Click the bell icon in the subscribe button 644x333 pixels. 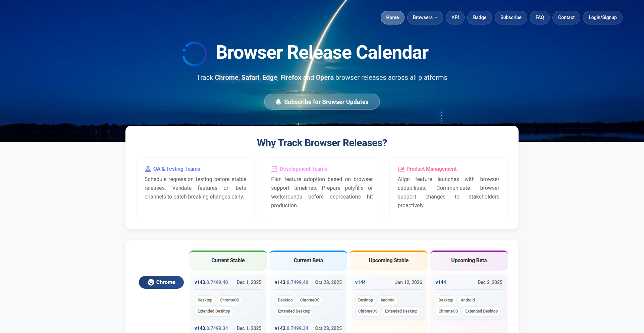coord(278,102)
